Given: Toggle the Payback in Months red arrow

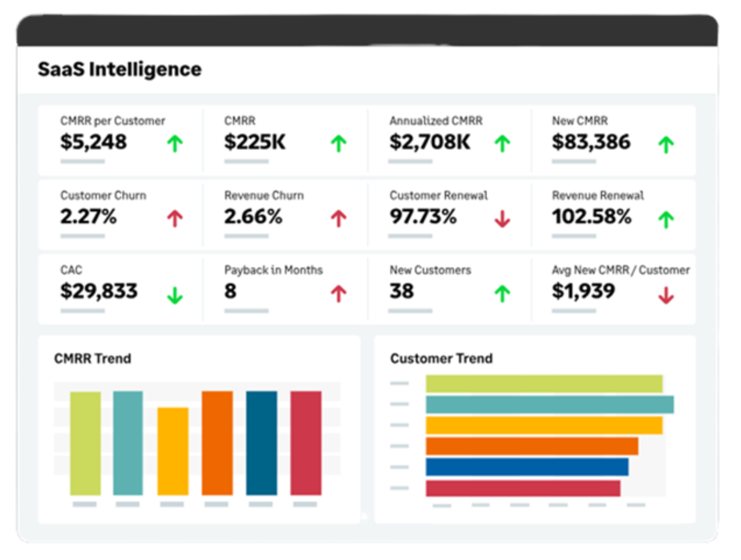Looking at the screenshot, I should pyautogui.click(x=339, y=293).
